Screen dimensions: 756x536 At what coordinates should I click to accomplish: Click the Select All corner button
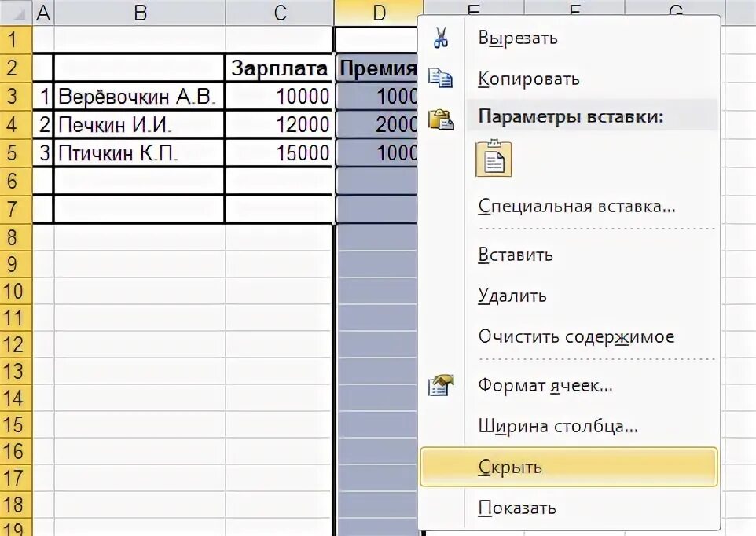coord(16,13)
